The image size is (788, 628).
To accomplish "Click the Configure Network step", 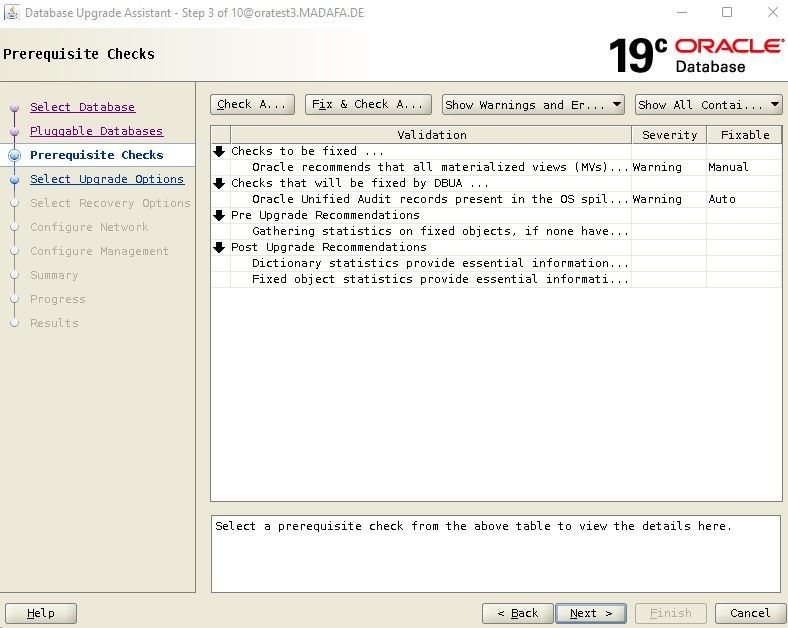I will [89, 227].
